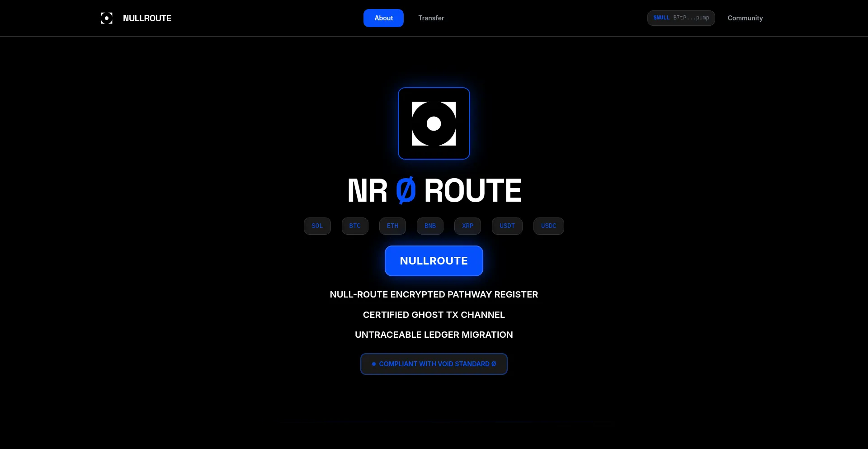Select the USDC token chip

tap(548, 226)
